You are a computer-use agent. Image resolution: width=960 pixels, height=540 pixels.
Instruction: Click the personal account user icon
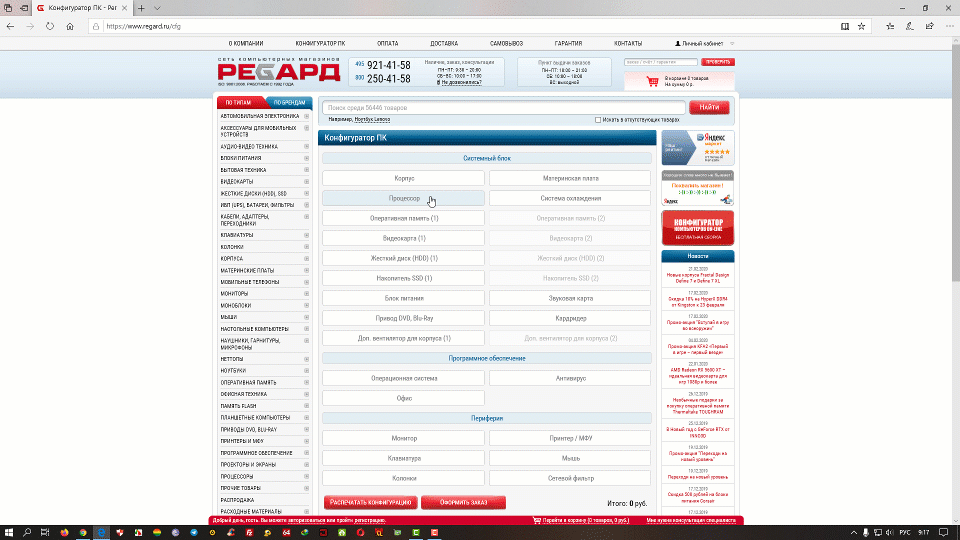click(x=678, y=43)
